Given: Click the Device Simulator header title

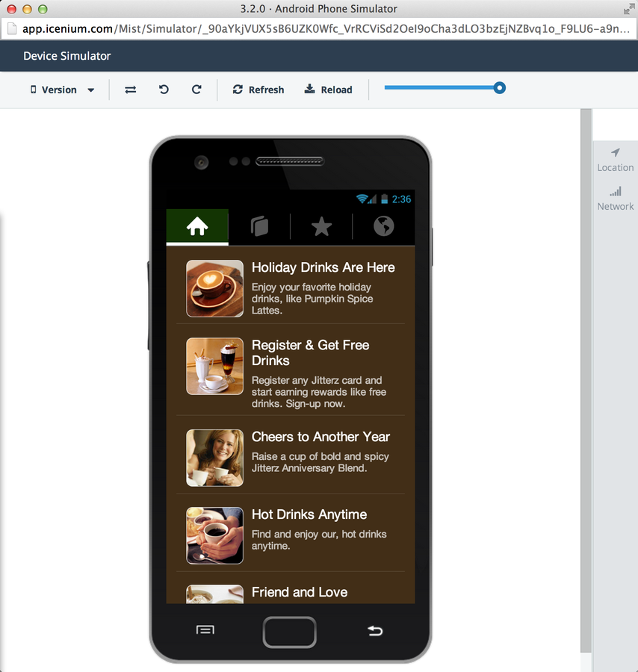Looking at the screenshot, I should pos(67,56).
